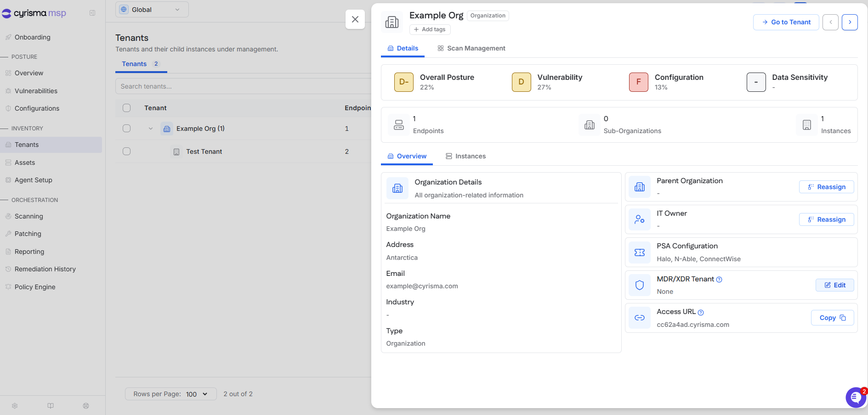This screenshot has height=415, width=868.
Task: Click the D- Overall Posture grade badge
Action: pyautogui.click(x=404, y=82)
